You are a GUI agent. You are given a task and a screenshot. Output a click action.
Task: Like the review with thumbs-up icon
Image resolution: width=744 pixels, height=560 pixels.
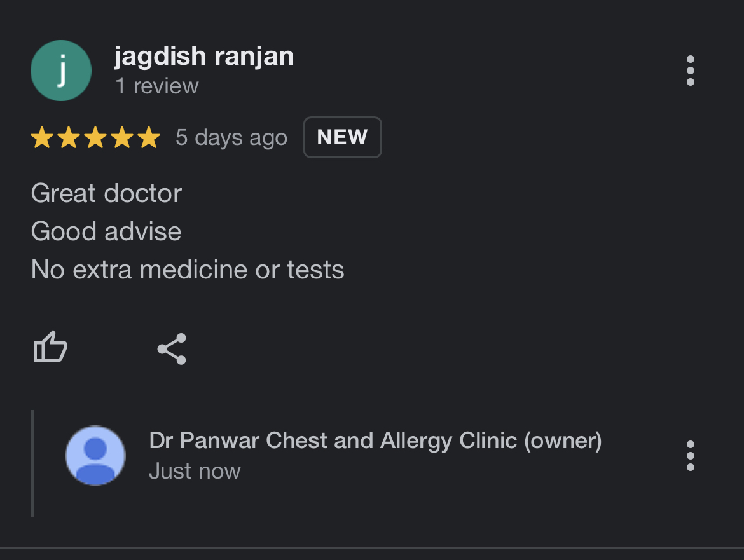50,347
